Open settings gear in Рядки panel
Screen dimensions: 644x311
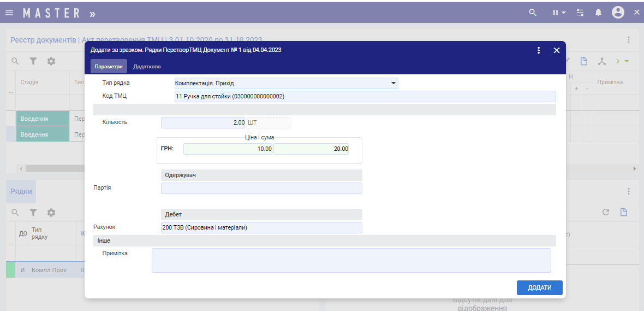coord(51,212)
